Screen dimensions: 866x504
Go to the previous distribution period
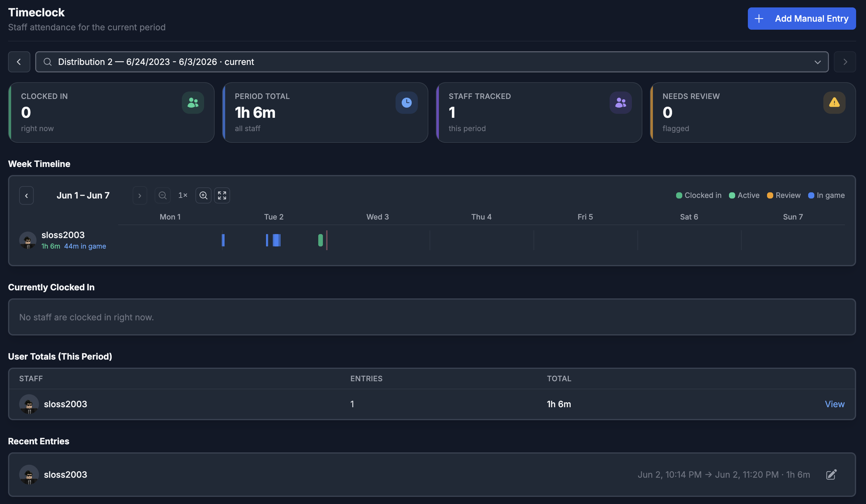point(19,62)
